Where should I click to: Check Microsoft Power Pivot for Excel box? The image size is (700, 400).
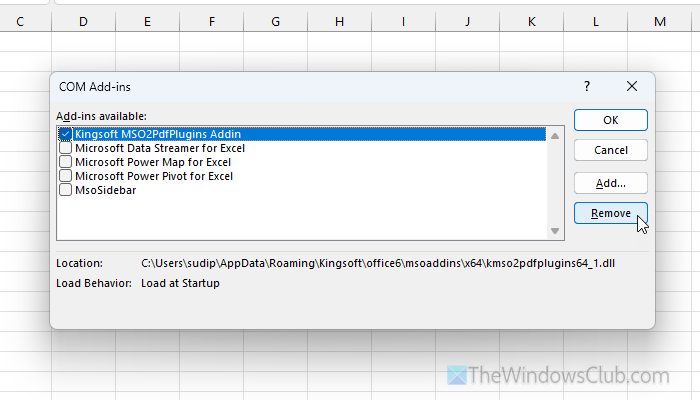click(65, 176)
